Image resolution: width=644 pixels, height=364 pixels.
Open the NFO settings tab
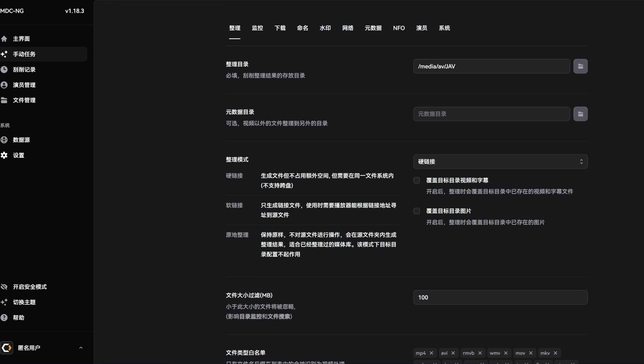click(x=399, y=28)
